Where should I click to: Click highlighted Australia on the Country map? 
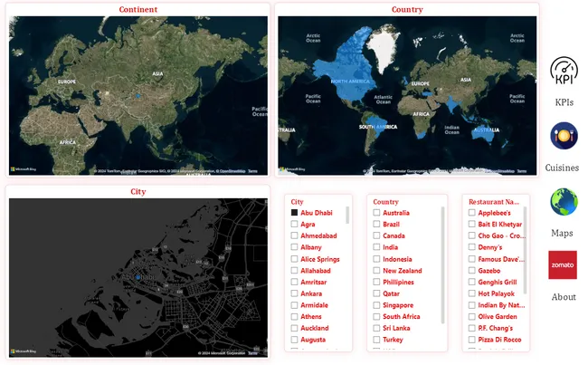click(485, 132)
